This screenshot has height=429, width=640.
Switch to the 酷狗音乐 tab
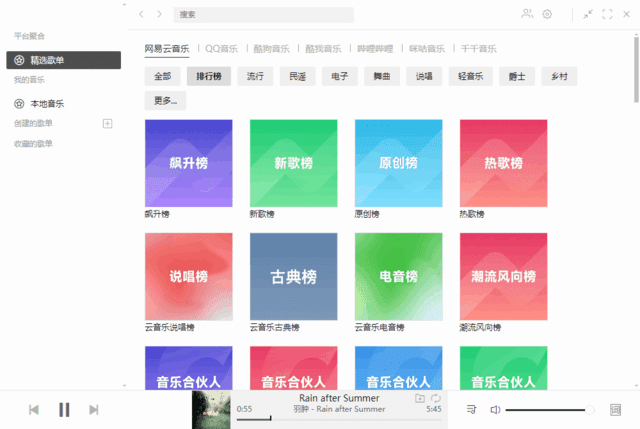271,49
